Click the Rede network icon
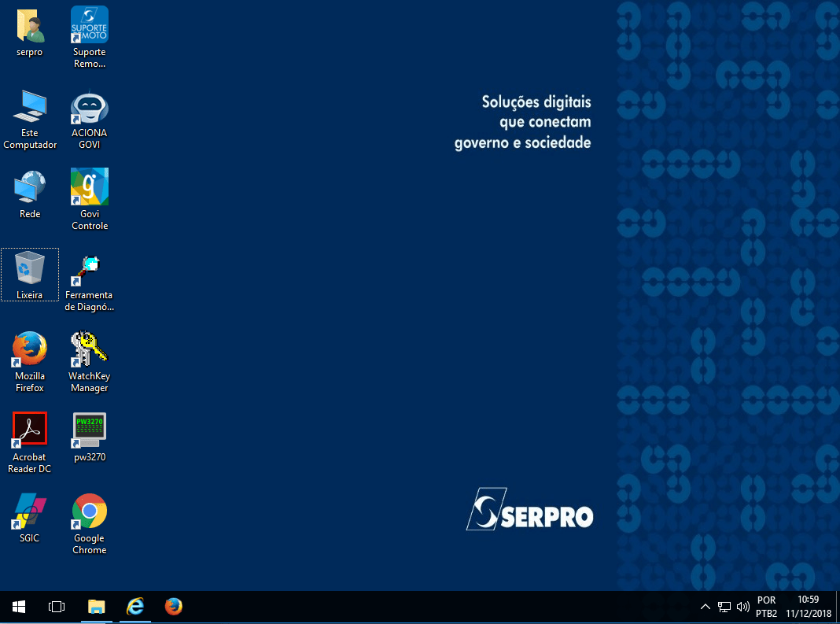 click(30, 189)
